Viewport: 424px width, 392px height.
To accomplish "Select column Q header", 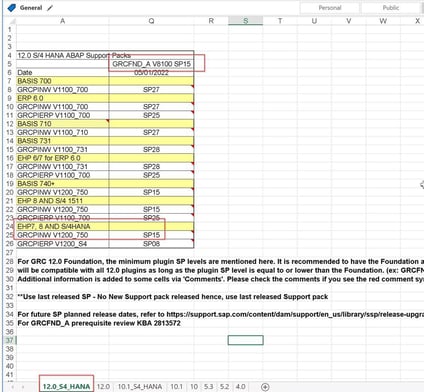I will pyautogui.click(x=151, y=21).
